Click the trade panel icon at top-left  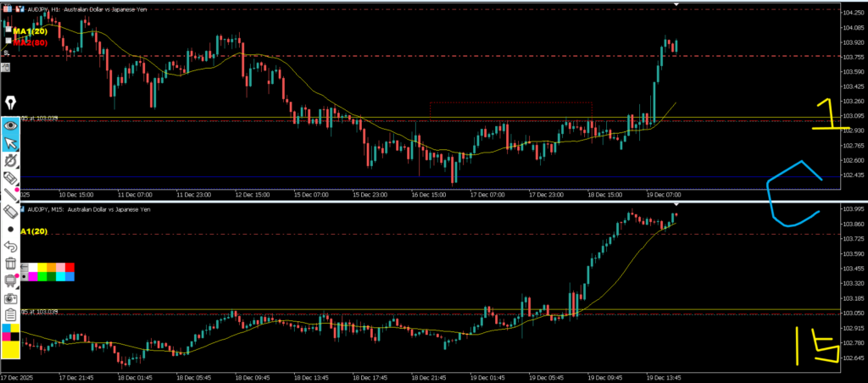point(8,8)
